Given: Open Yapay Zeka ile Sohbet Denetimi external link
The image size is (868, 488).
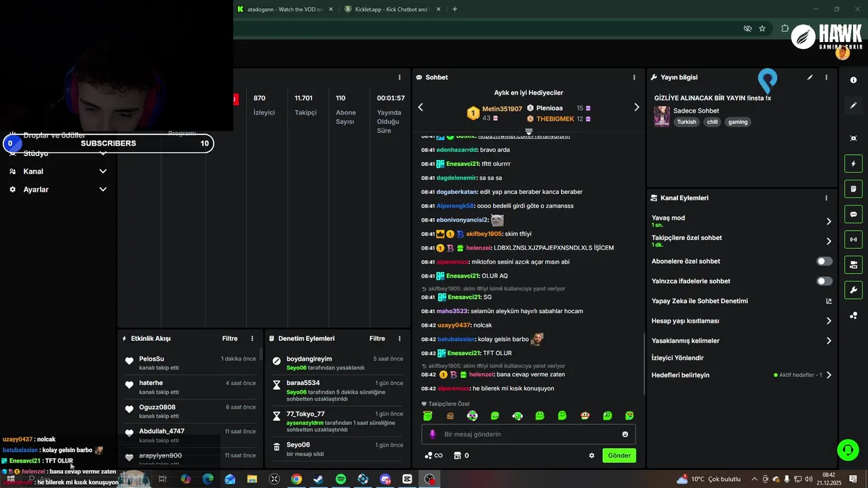Looking at the screenshot, I should [829, 301].
